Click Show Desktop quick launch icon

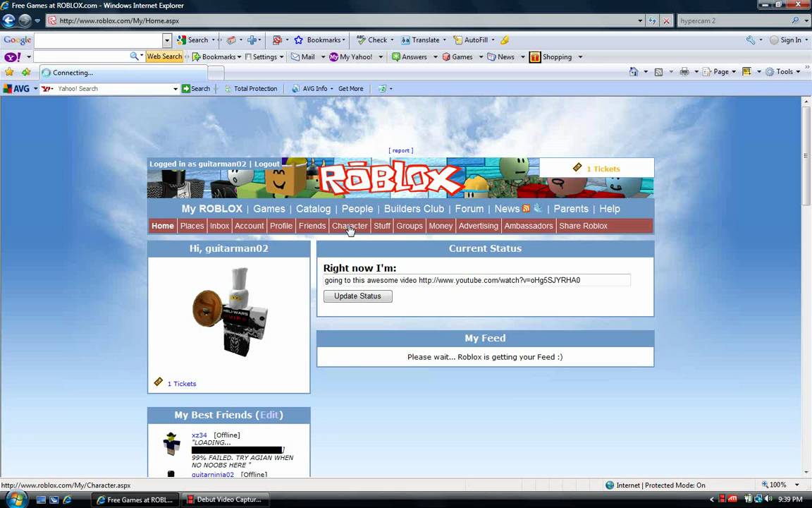coord(41,500)
